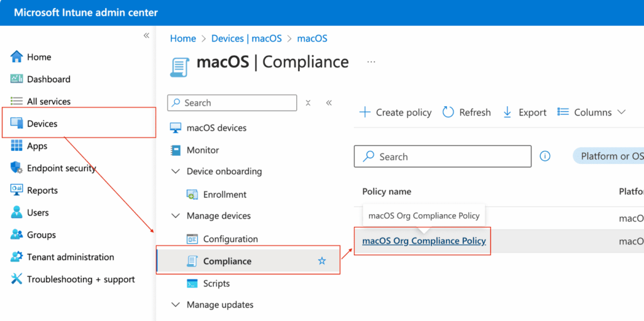644x321 pixels.
Task: Click Create policy button
Action: [395, 112]
